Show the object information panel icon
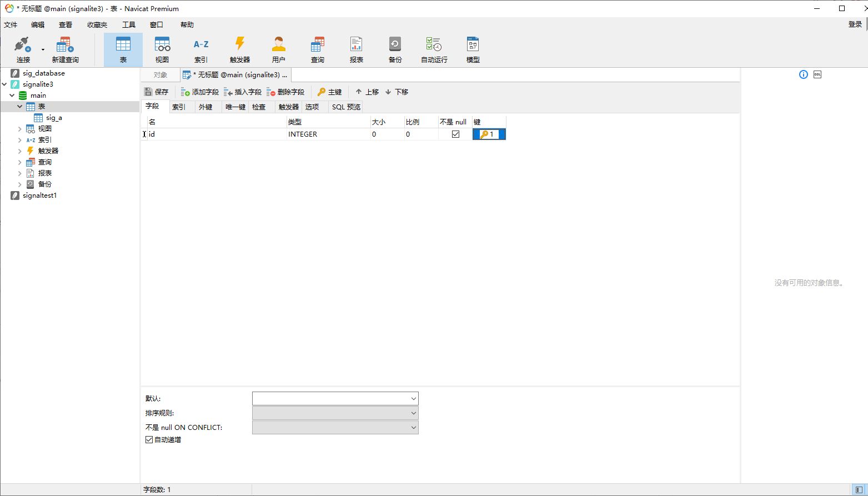 804,74
